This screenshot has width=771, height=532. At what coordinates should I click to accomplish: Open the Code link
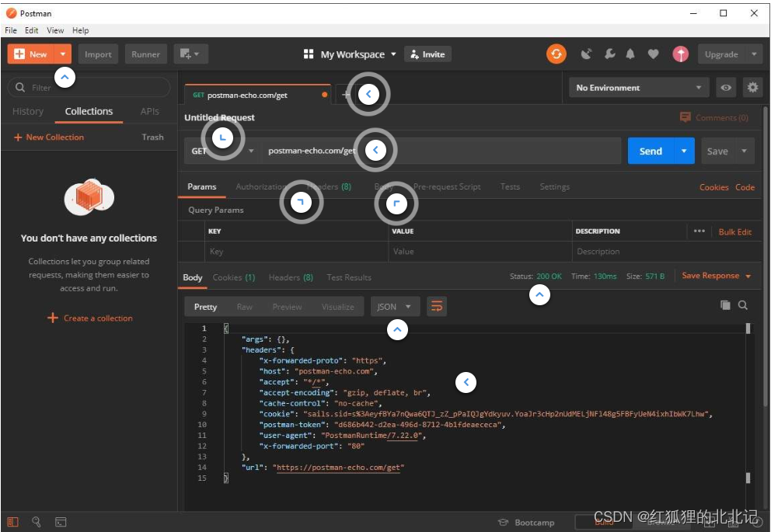pos(745,187)
